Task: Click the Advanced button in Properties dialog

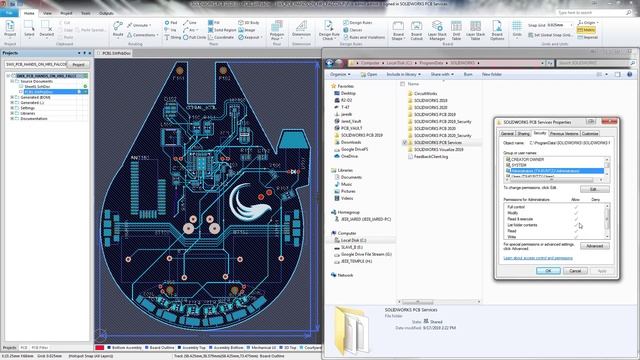Action: pyautogui.click(x=595, y=246)
